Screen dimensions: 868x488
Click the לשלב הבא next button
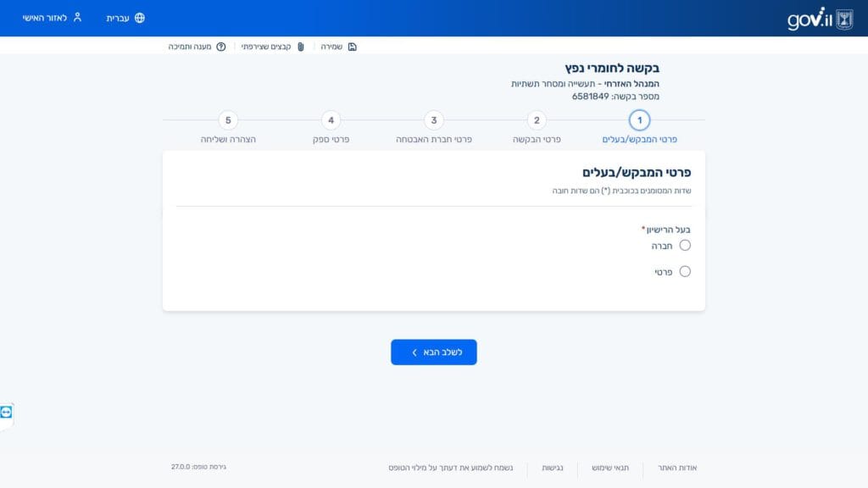pos(433,352)
